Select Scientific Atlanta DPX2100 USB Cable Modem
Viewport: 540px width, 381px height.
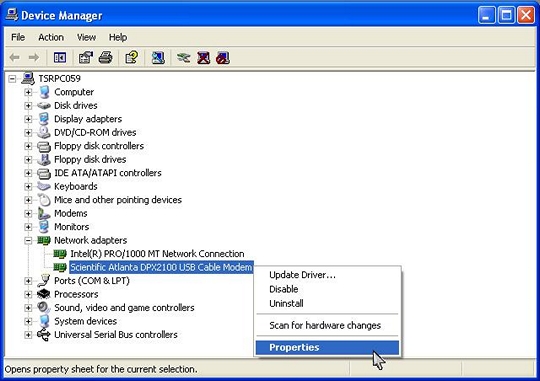pyautogui.click(x=161, y=267)
